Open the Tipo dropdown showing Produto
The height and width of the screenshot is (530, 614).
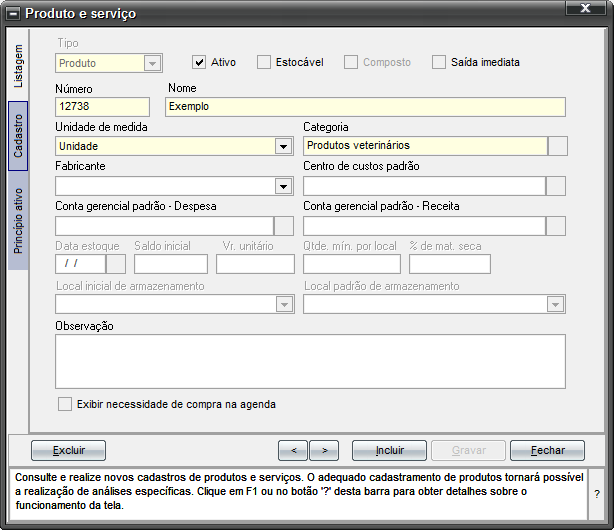click(152, 63)
